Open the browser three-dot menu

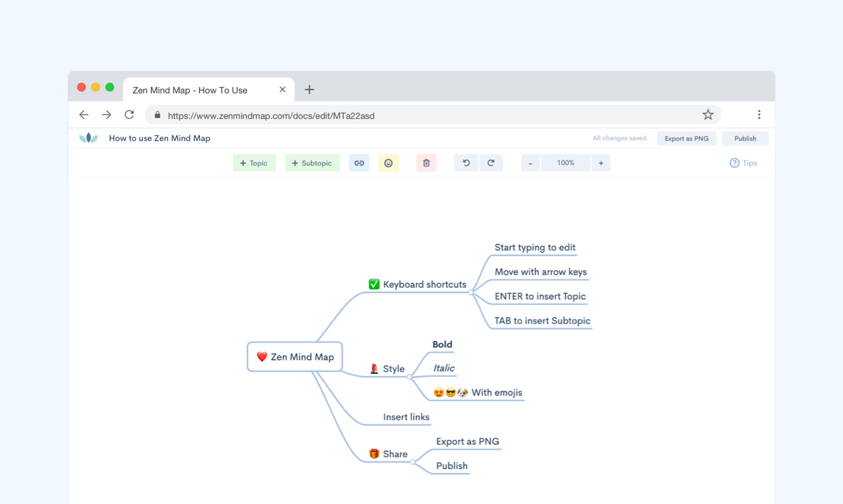coord(759,114)
